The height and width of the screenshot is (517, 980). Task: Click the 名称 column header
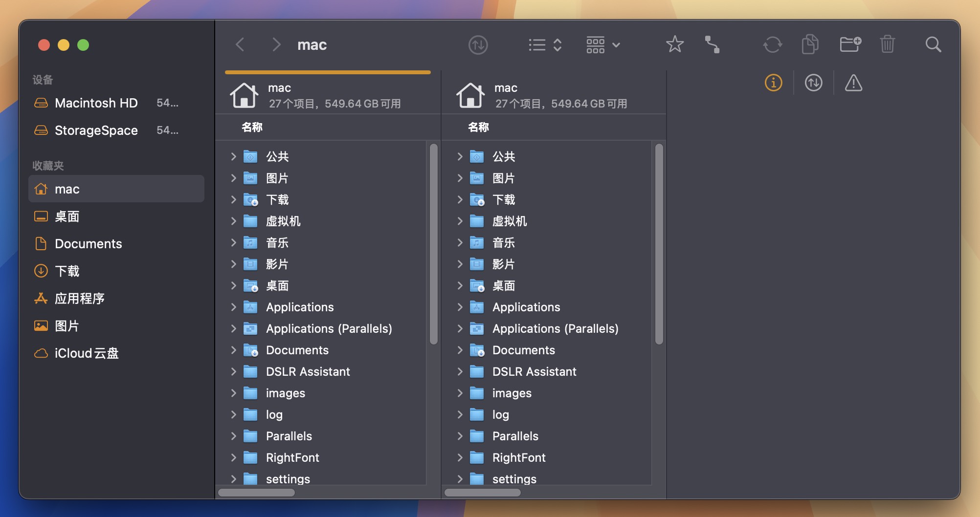coord(251,127)
